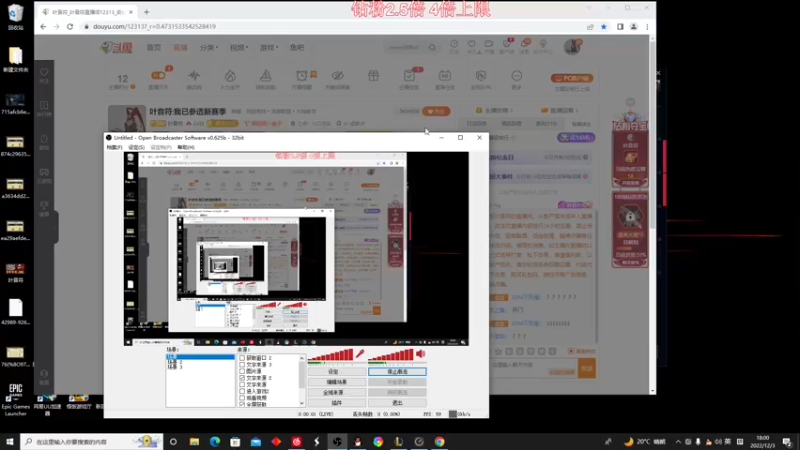800x450 pixels.
Task: Toggle microphone mute icon in OBS
Action: click(x=360, y=354)
